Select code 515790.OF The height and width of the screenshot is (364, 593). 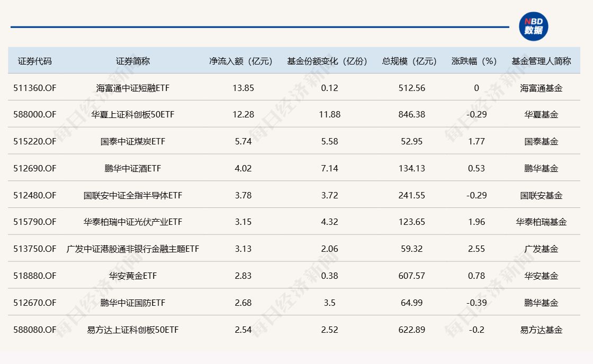35,222
